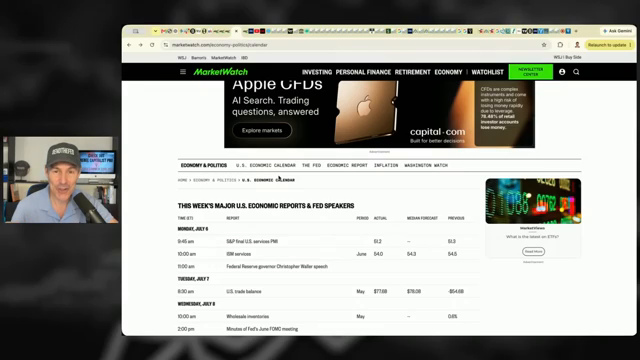This screenshot has height=360, width=640.
Task: Click Economy & Politics breadcrumb link
Action: [215, 180]
